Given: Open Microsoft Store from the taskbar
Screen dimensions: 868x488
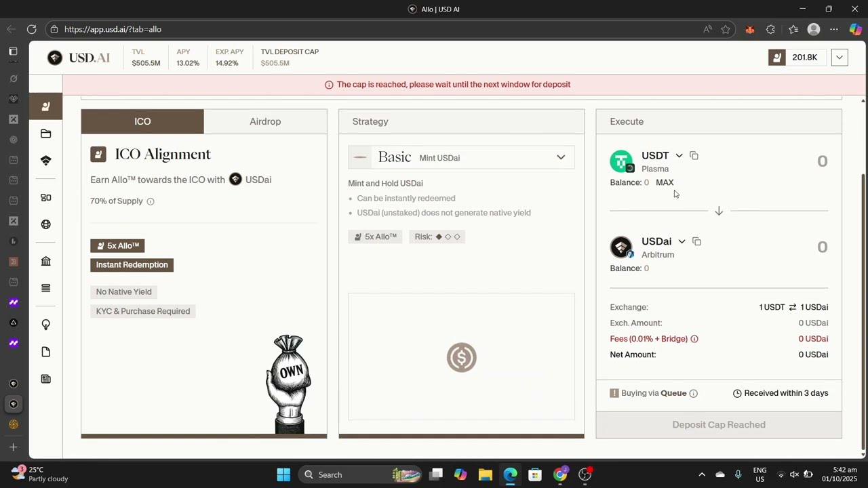Looking at the screenshot, I should [535, 474].
